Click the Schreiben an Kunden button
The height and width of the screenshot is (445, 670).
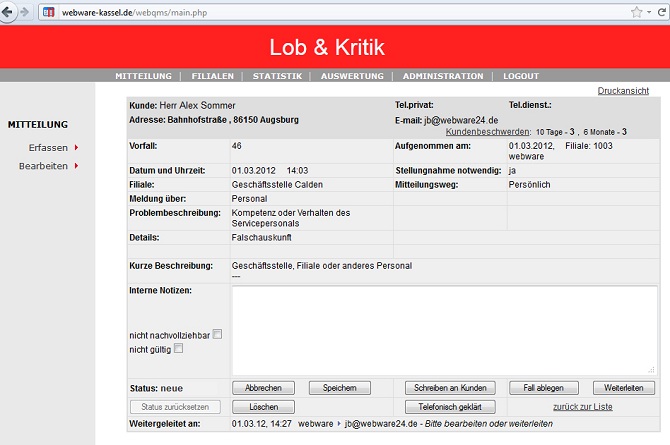(450, 388)
